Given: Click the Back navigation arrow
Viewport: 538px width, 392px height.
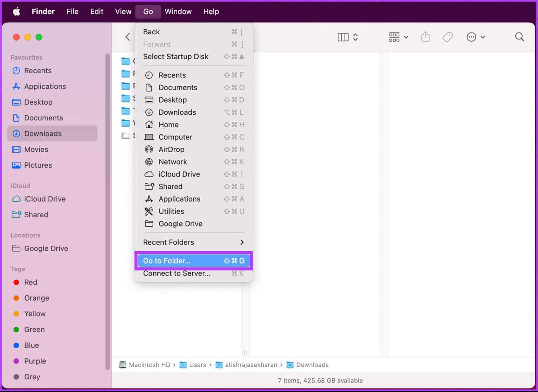Looking at the screenshot, I should (x=127, y=37).
